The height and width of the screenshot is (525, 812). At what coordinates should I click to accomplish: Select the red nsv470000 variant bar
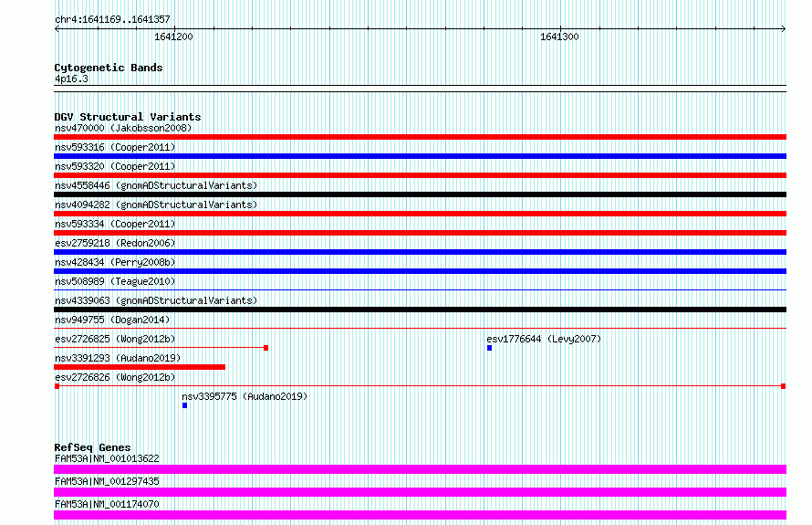[420, 137]
